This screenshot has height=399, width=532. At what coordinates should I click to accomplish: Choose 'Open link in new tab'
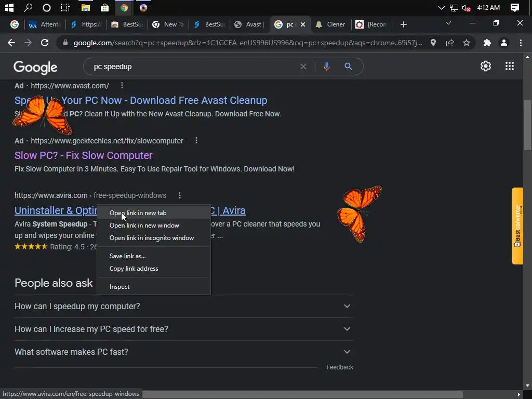coord(154,213)
